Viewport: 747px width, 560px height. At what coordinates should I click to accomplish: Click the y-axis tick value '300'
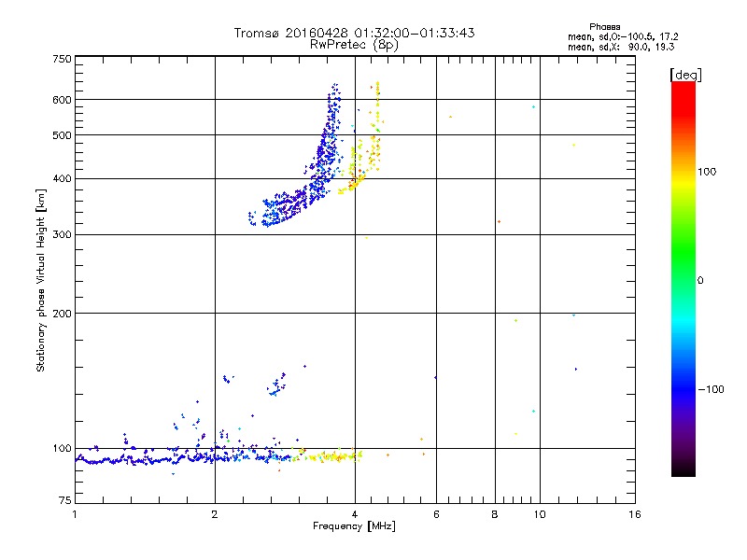[62, 235]
